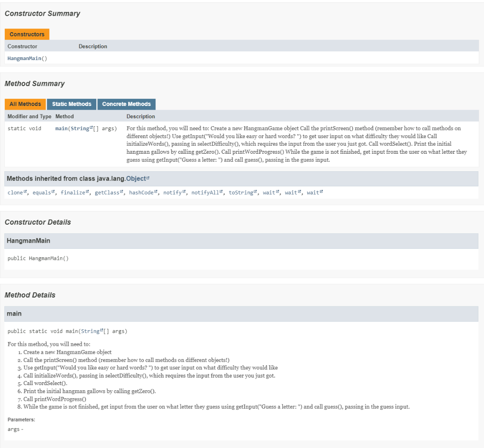The height and width of the screenshot is (448, 484).
Task: Switch to the Static Methods tab
Action: (x=72, y=104)
